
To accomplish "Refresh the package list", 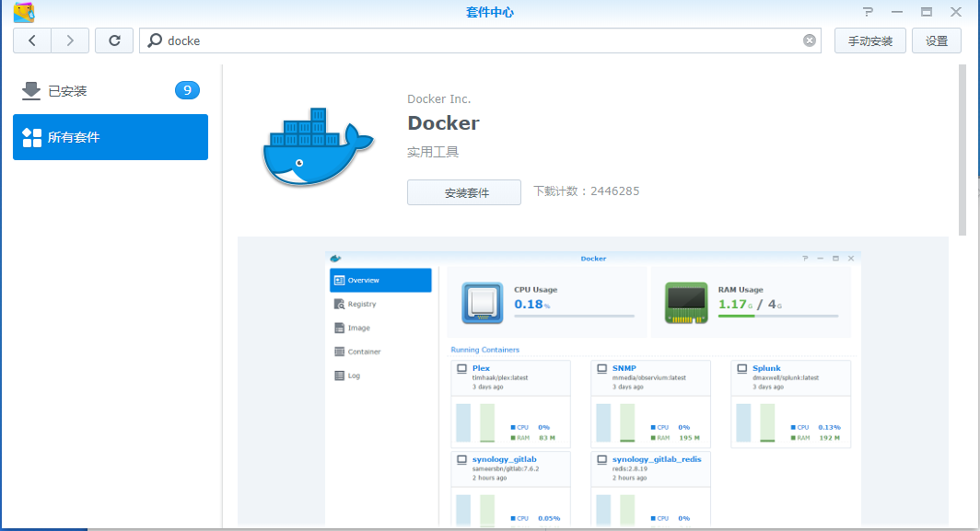I will pos(113,40).
